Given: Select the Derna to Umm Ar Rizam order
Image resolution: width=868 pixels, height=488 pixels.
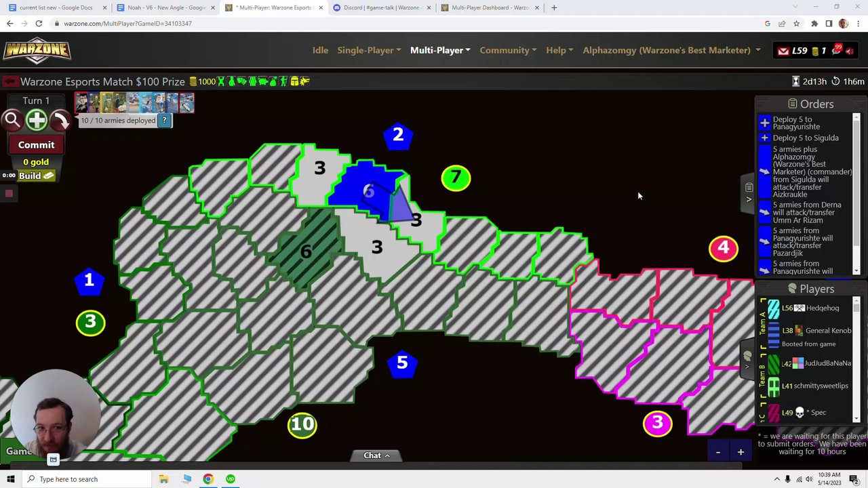Looking at the screenshot, I should 805,212.
